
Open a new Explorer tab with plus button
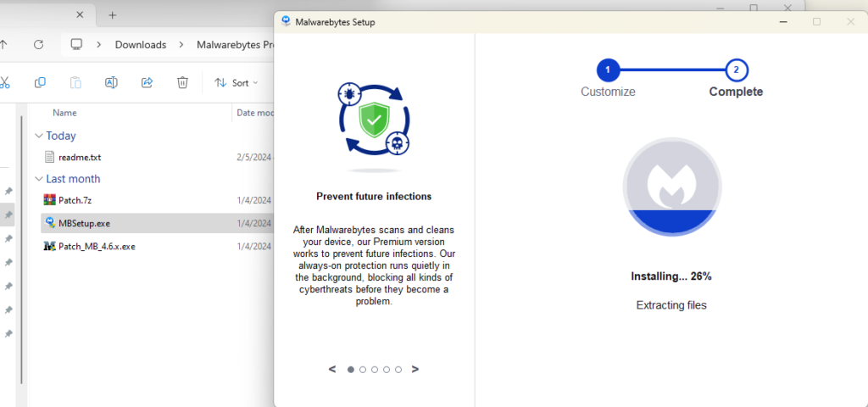(112, 15)
